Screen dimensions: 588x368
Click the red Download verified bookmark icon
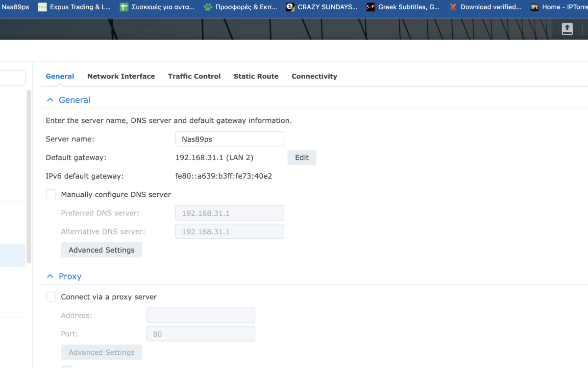[452, 7]
